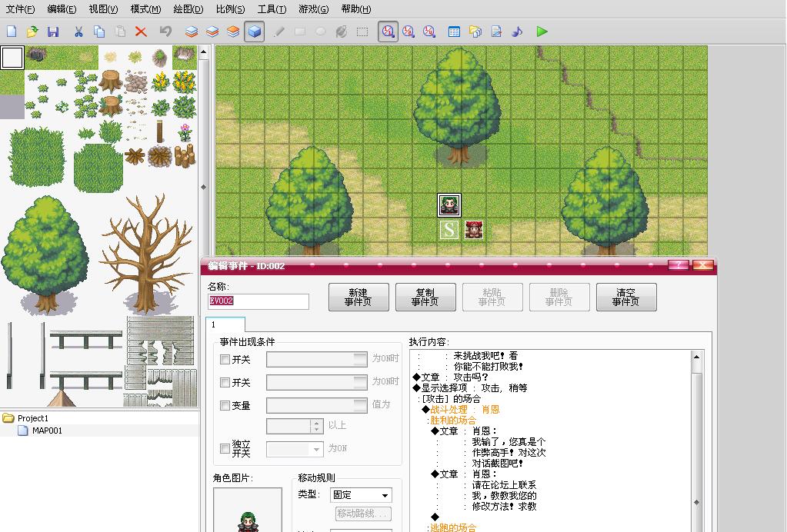Set map zoom to 1/1 scale
The image size is (787, 532).
[x=388, y=32]
